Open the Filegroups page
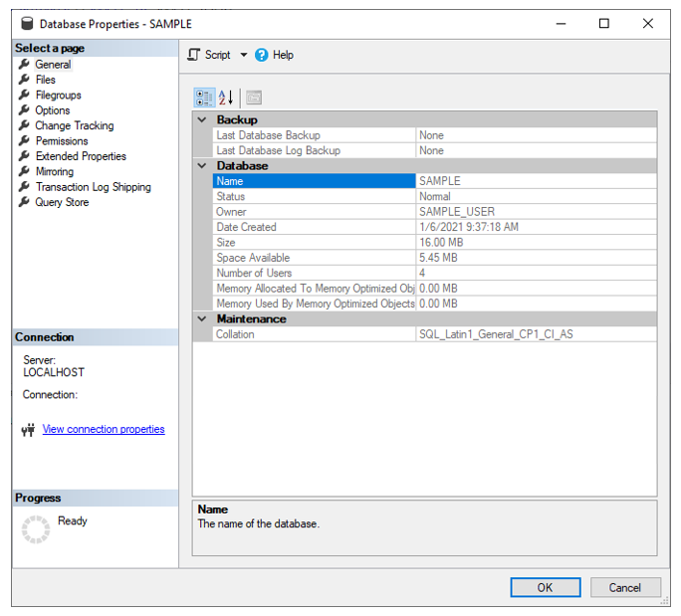The width and height of the screenshot is (681, 616). (x=58, y=96)
